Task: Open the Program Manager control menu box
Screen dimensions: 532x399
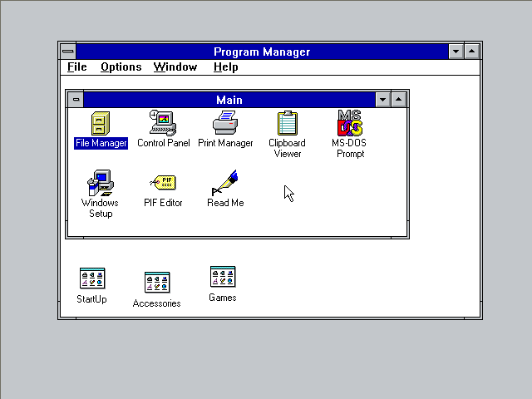Action: coord(68,52)
